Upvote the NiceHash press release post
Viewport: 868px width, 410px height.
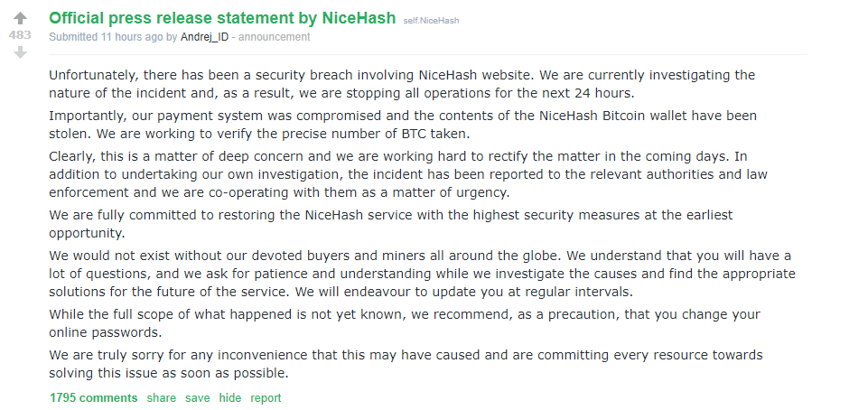coord(20,18)
